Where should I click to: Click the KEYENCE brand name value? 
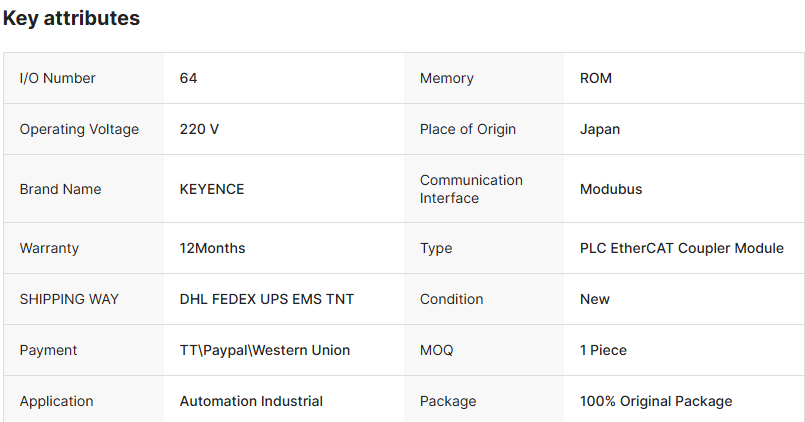(212, 189)
